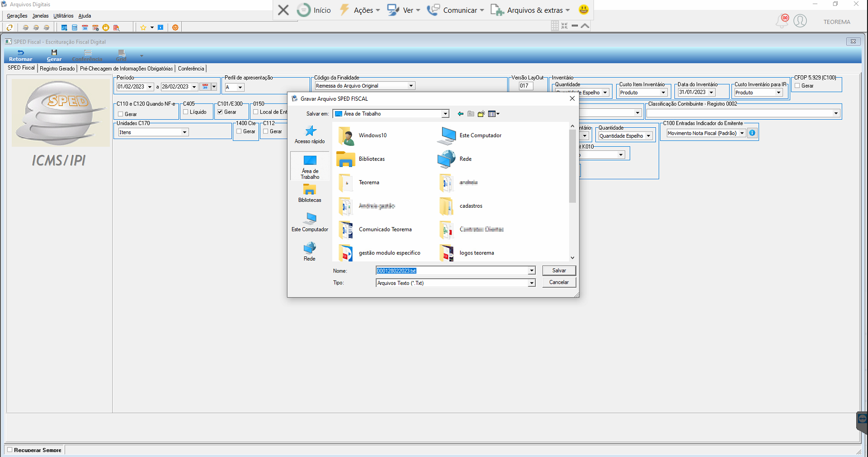Create new folder in save dialog
This screenshot has width=868, height=457.
point(481,114)
